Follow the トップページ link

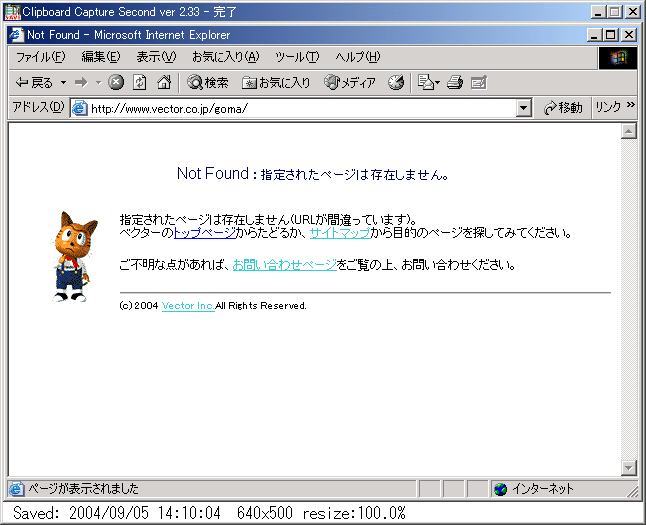point(204,233)
